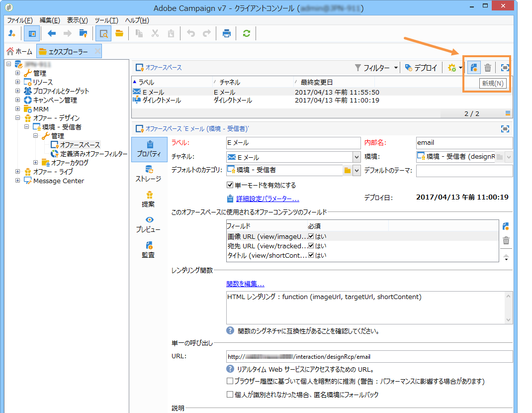Browse folder for デフォルトのカテゴリ
Screen dimensions: 532x413
click(348, 170)
